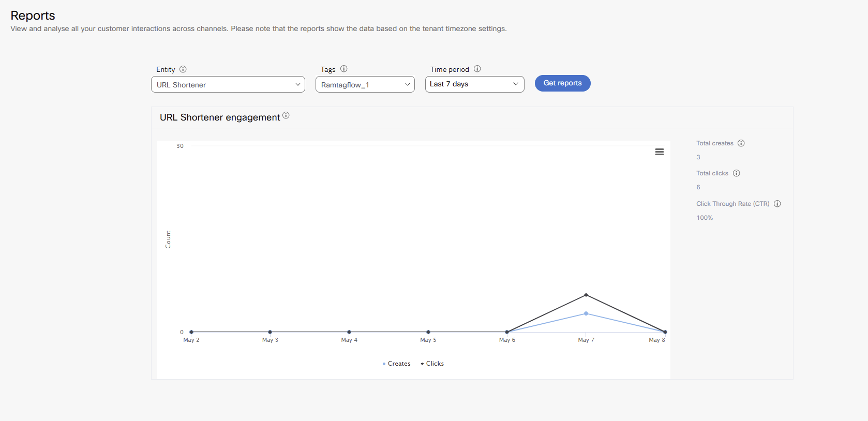868x421 pixels.
Task: Click the info icon beside Tags label
Action: (344, 69)
